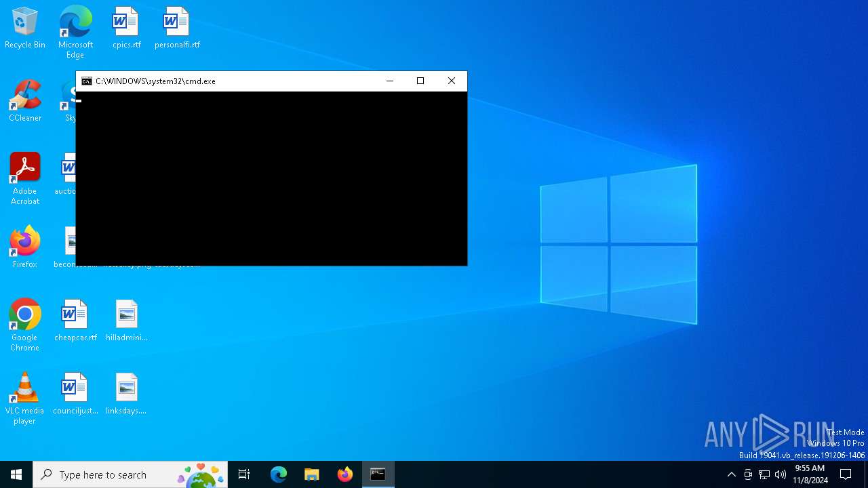Maximize the cmd.exe window
The image size is (868, 488).
click(x=420, y=81)
